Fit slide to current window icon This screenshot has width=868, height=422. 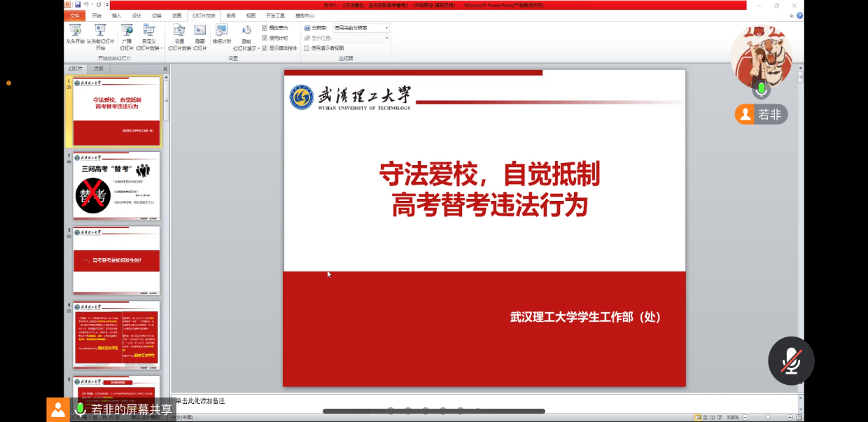point(797,417)
